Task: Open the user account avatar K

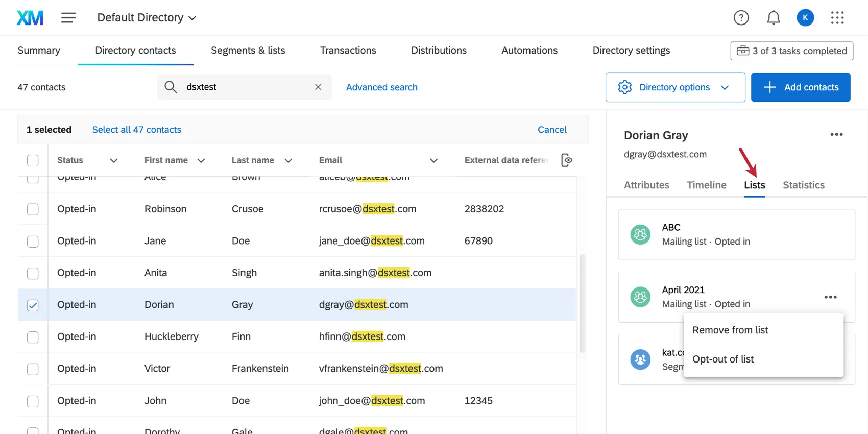Action: [x=805, y=18]
